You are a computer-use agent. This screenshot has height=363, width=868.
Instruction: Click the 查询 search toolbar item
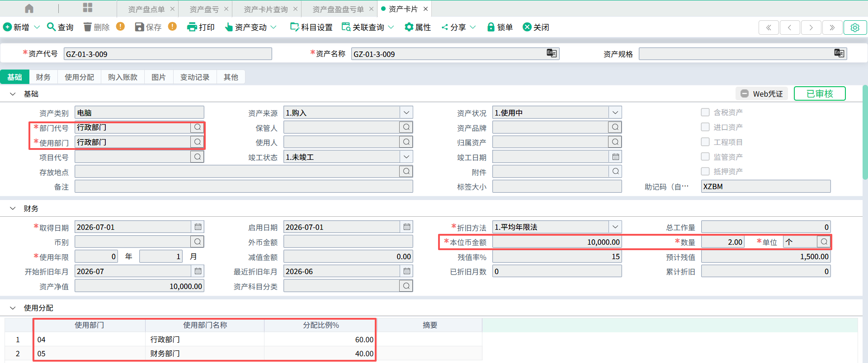(60, 27)
